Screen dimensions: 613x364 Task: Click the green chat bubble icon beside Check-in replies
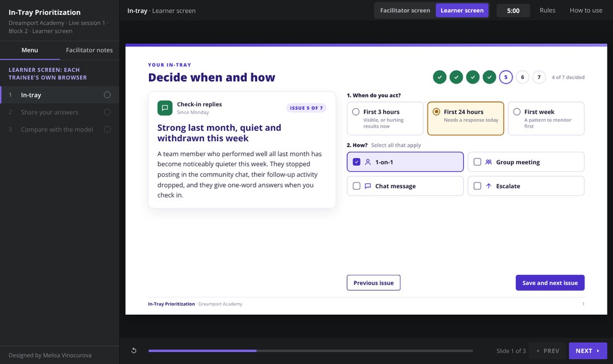(165, 108)
